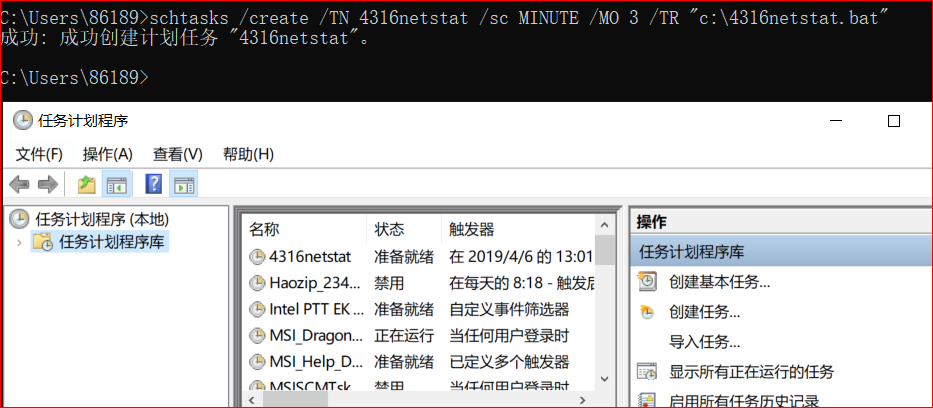Select 任务计划程序库 in the tree
Viewport: 933px width, 408px height.
(111, 242)
